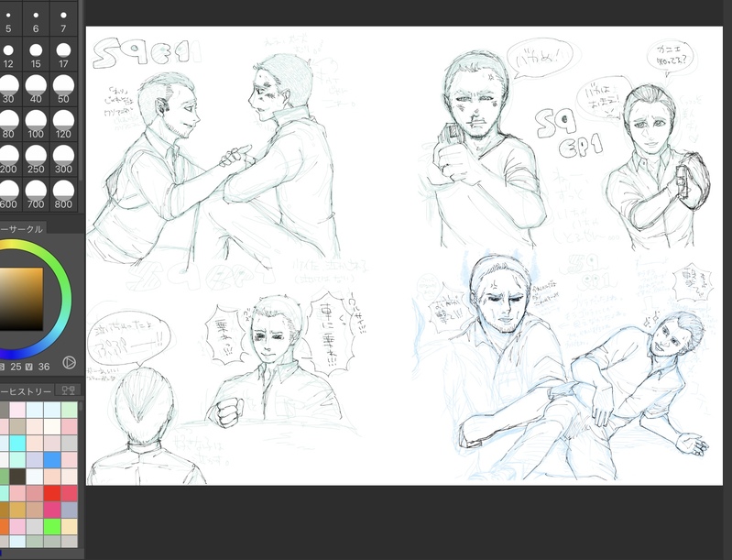Image resolution: width=732 pixels, height=560 pixels.
Task: Select the periwinkle blue-gray swatch
Action: (x=69, y=510)
